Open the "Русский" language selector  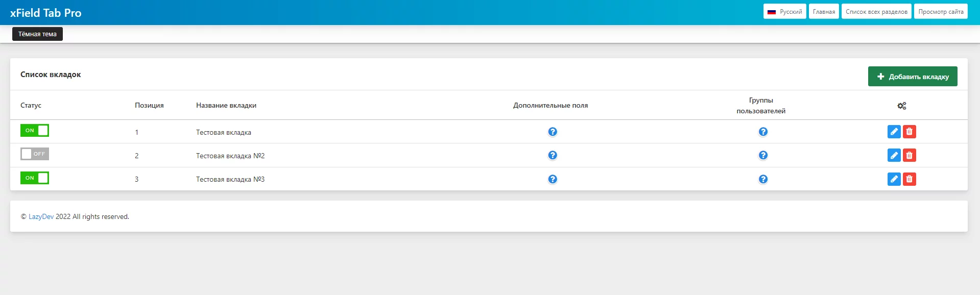tap(784, 12)
